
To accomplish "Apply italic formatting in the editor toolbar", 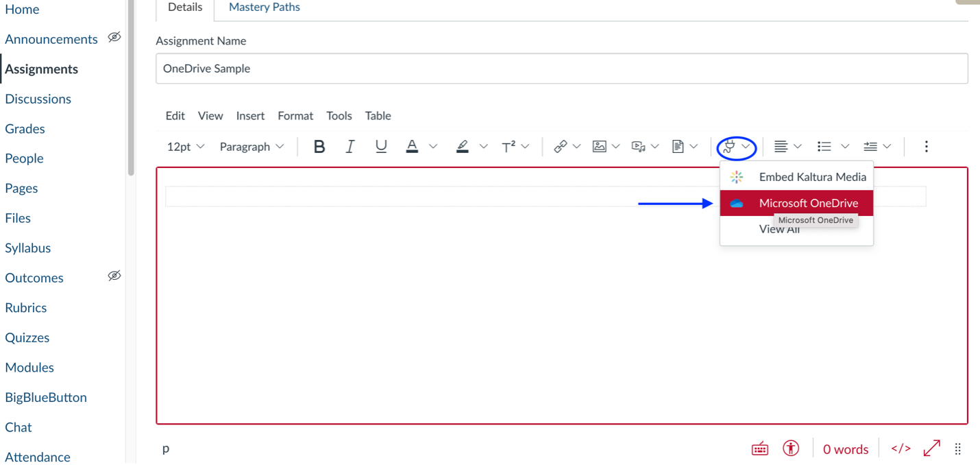I will pyautogui.click(x=350, y=146).
